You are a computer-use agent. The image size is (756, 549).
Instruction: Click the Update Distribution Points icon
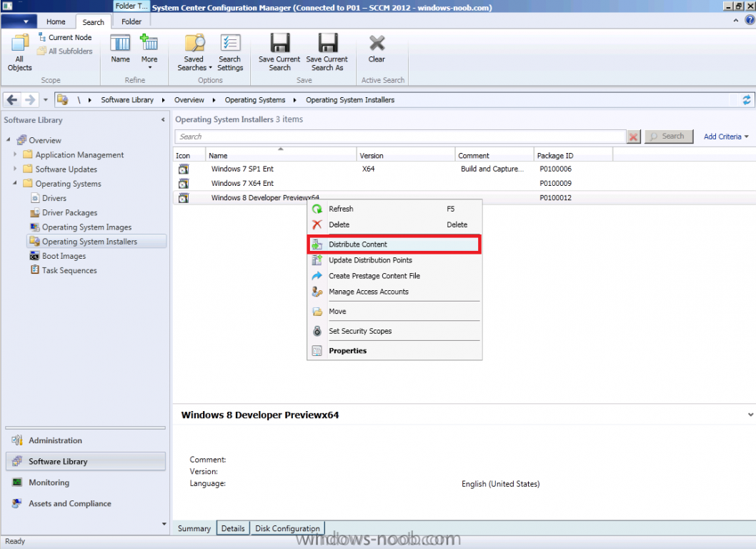coord(317,260)
